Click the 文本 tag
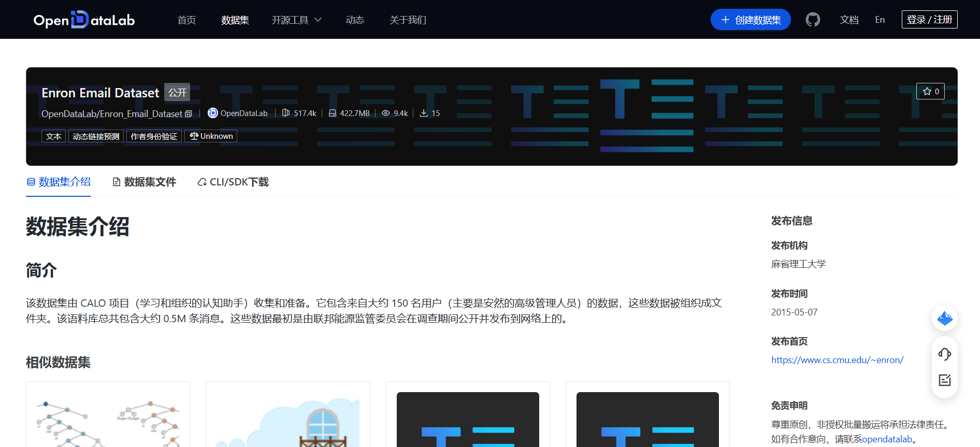 tap(53, 136)
